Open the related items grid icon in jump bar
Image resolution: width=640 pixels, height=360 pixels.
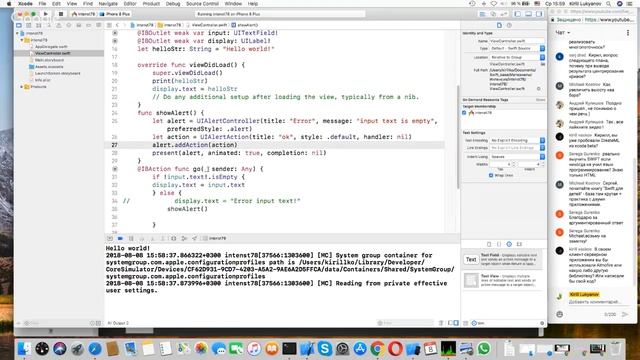(109, 25)
